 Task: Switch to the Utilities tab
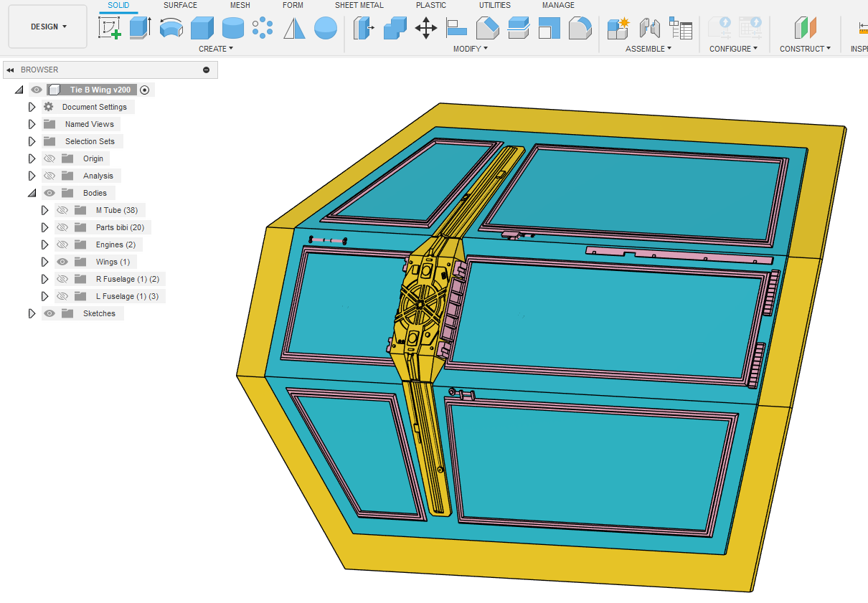tap(495, 5)
